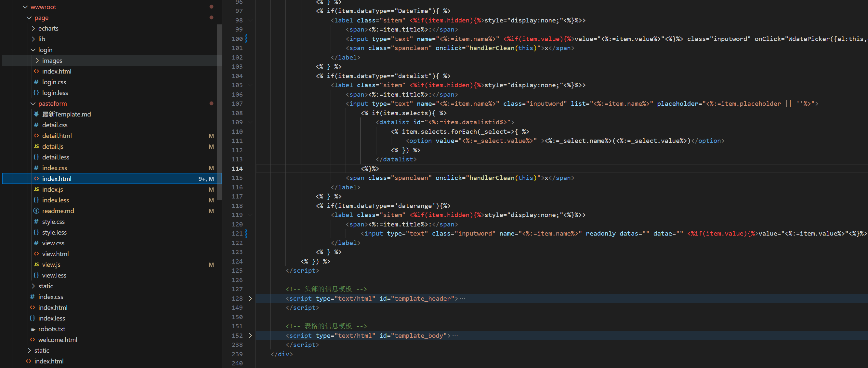
Task: Unfold the template_header script block at line 128
Action: (x=250, y=298)
